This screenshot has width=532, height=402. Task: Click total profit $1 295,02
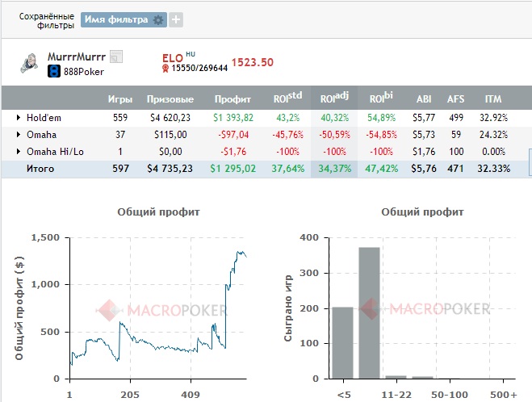coord(233,169)
